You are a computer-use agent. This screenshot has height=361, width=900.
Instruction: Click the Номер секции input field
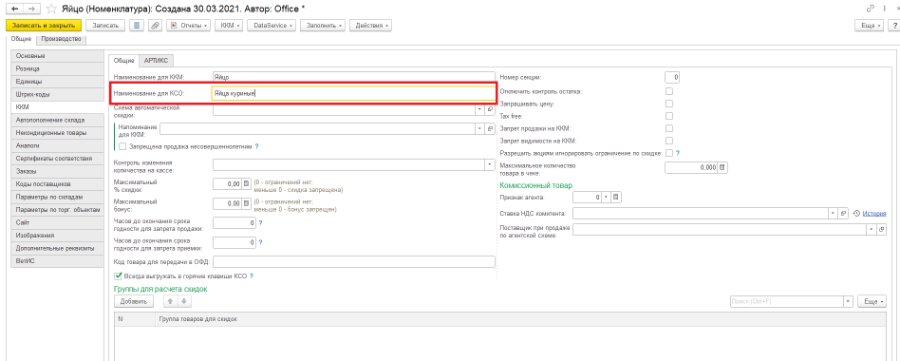pos(672,77)
